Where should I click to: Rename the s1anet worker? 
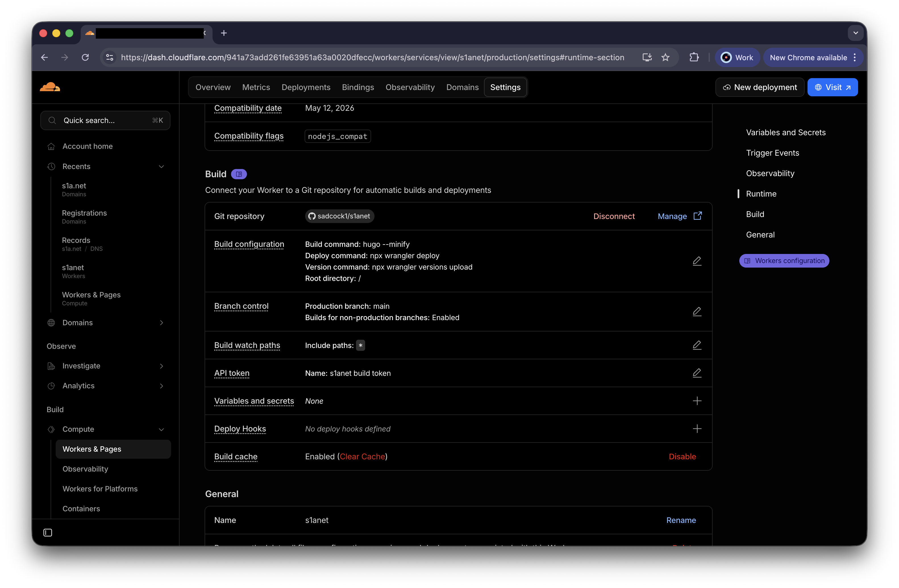coord(681,520)
